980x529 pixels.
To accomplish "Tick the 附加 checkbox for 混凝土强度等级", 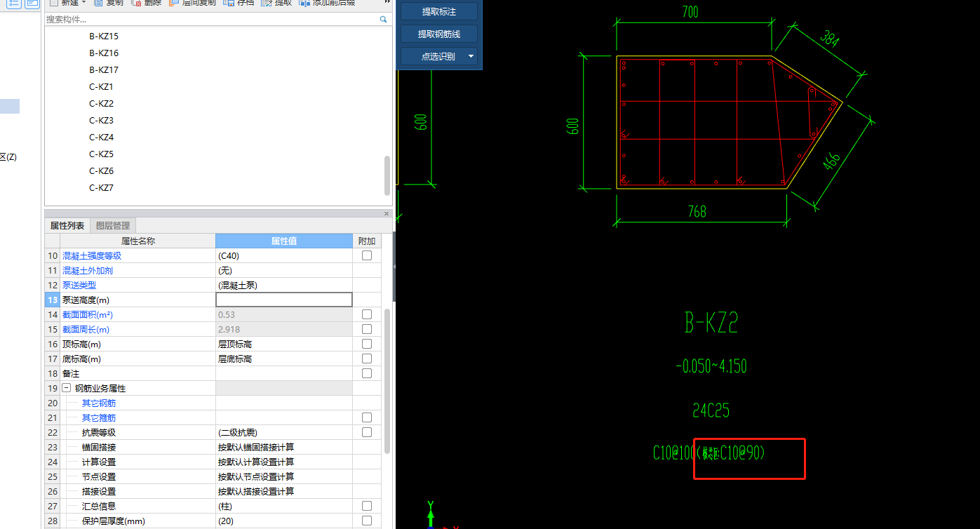I will click(x=366, y=255).
